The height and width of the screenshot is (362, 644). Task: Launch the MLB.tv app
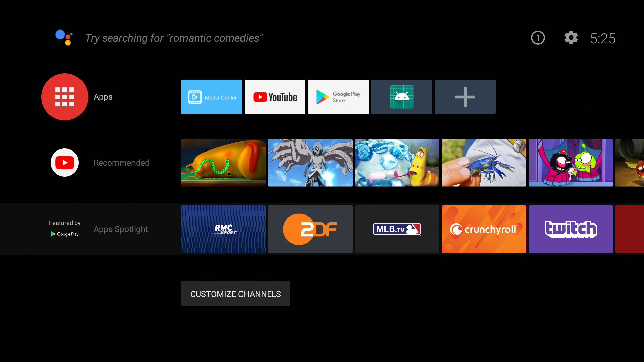397,229
